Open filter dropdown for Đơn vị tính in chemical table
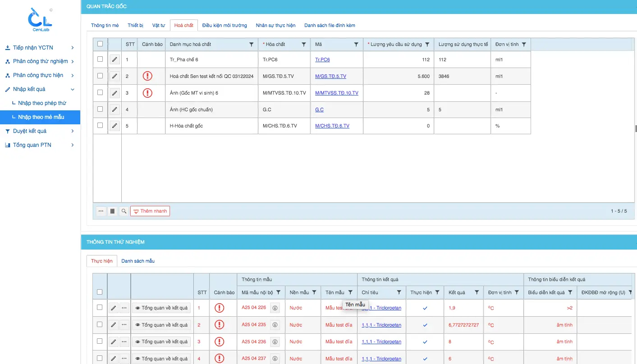The image size is (637, 364). [x=524, y=44]
